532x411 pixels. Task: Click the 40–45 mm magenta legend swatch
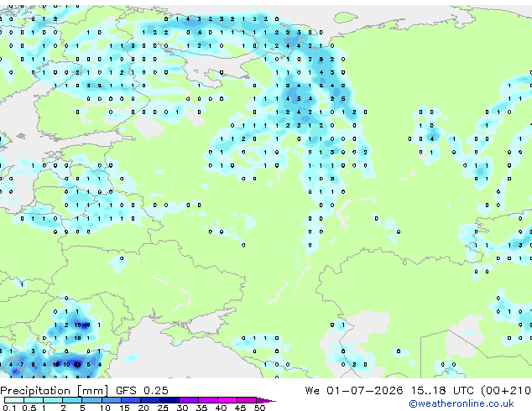(x=227, y=400)
